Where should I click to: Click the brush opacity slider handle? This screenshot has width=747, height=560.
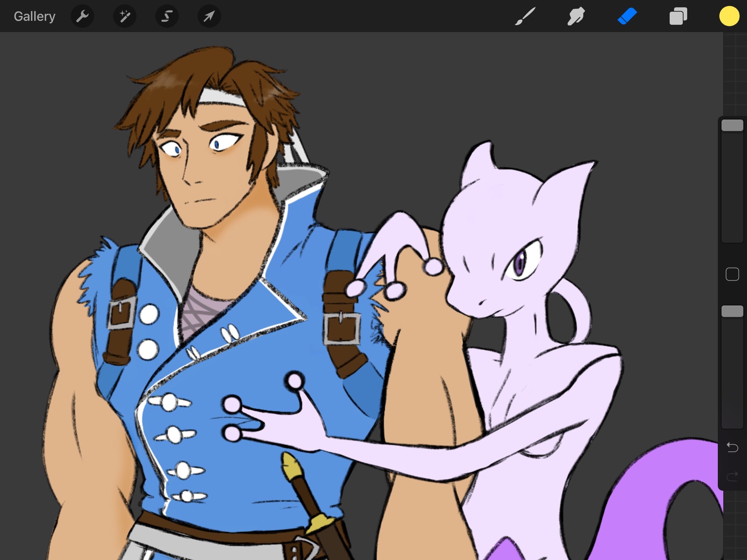[x=732, y=311]
